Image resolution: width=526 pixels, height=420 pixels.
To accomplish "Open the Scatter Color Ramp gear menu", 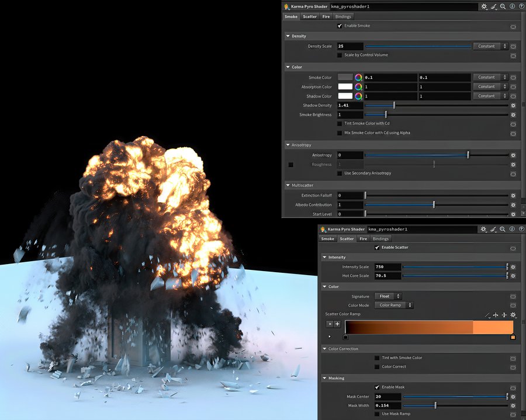I will pyautogui.click(x=513, y=315).
